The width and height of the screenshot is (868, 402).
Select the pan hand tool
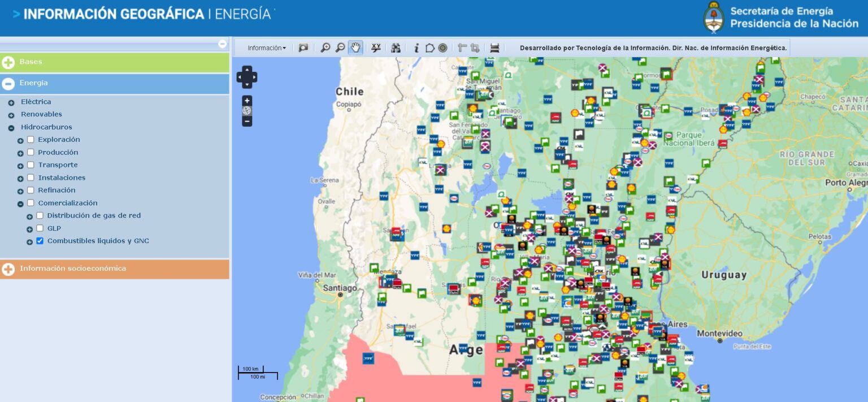pos(355,48)
